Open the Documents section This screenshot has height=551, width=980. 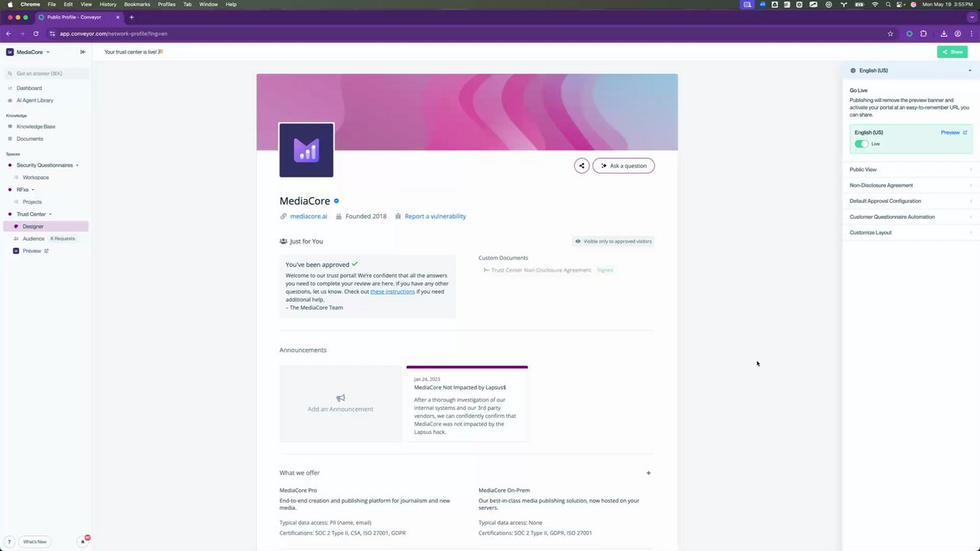pos(30,139)
